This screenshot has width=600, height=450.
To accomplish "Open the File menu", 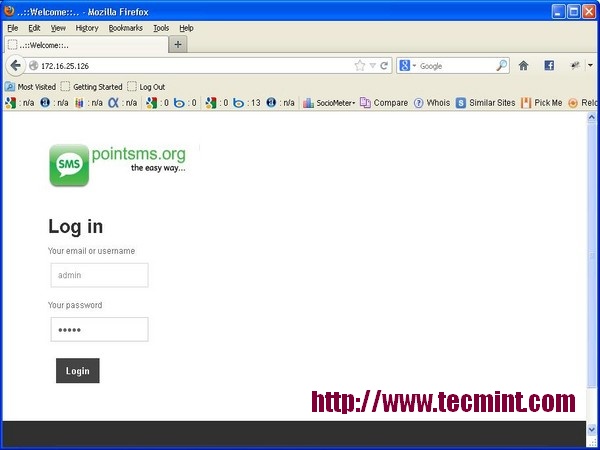I will pyautogui.click(x=13, y=28).
